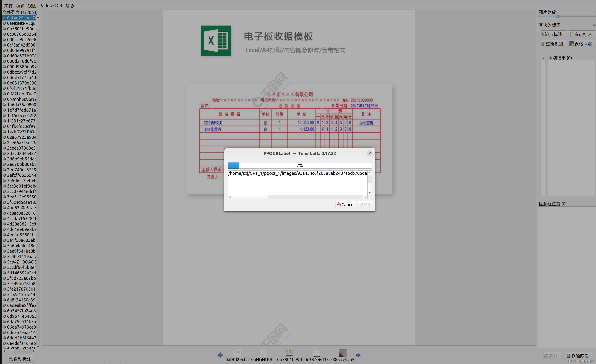Close the PPOCRLabel progress dialog
The height and width of the screenshot is (364, 596).
(x=369, y=153)
